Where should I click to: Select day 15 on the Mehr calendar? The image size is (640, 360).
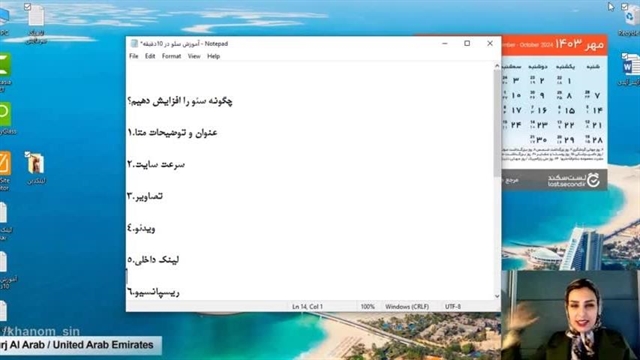(568, 110)
